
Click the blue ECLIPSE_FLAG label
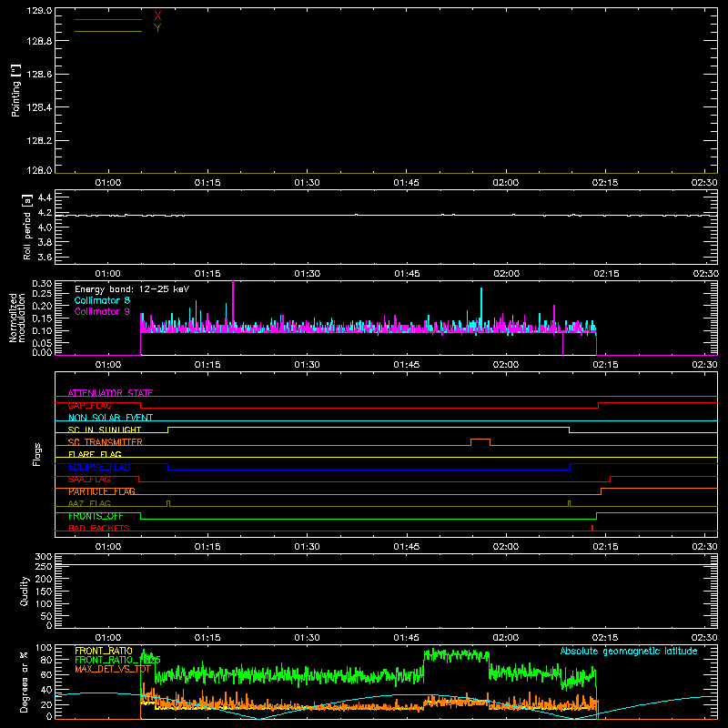pos(99,467)
